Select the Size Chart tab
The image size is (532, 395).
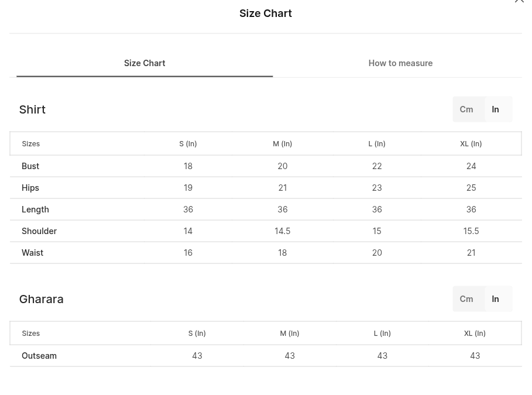pos(145,63)
